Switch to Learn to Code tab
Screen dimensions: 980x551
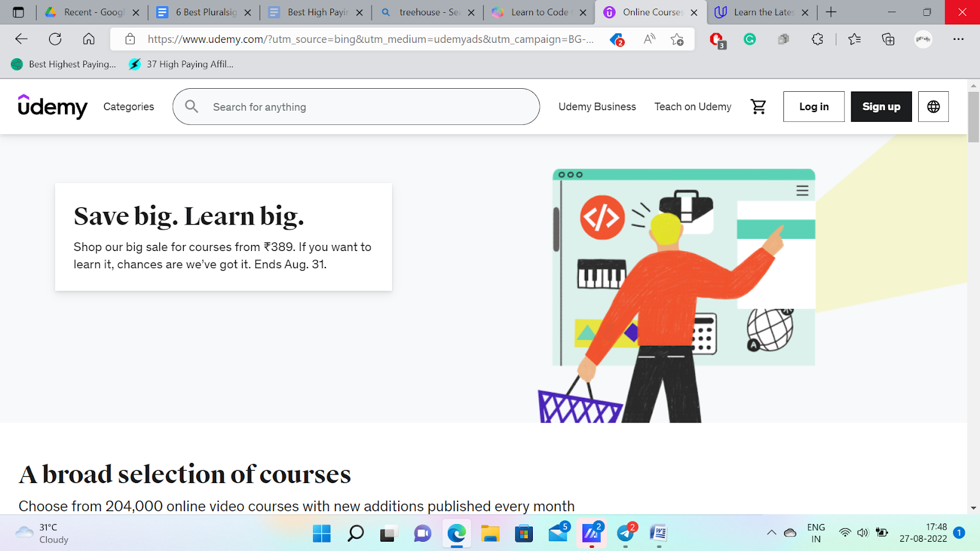tap(539, 12)
